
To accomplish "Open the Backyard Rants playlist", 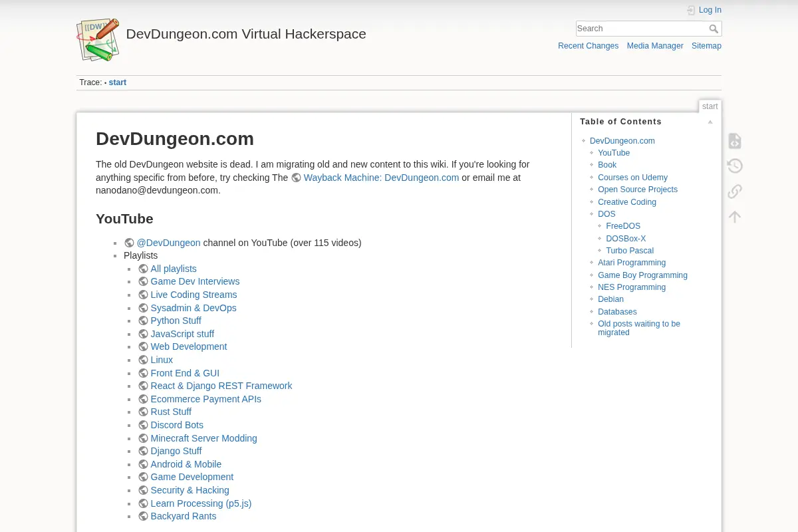I will pyautogui.click(x=184, y=516).
